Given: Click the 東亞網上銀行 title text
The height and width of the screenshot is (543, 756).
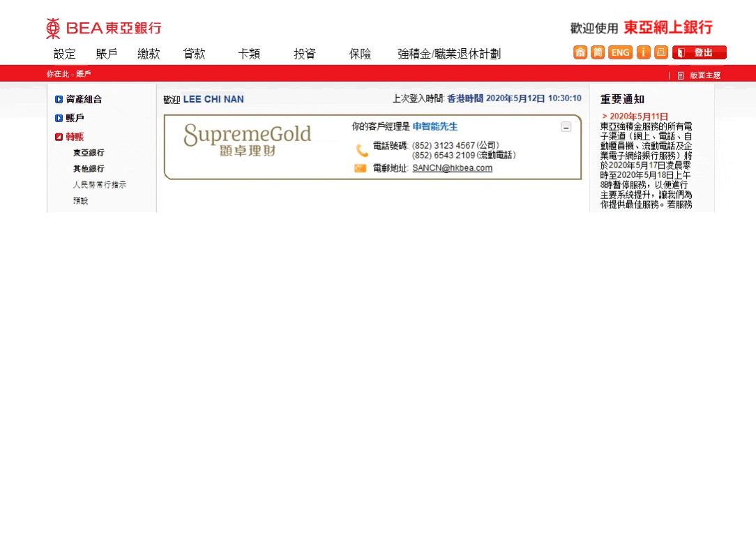Looking at the screenshot, I should pos(668,27).
